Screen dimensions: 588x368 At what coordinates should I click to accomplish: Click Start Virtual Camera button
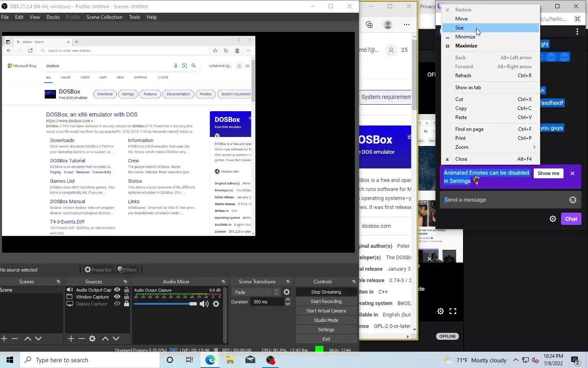(326, 311)
